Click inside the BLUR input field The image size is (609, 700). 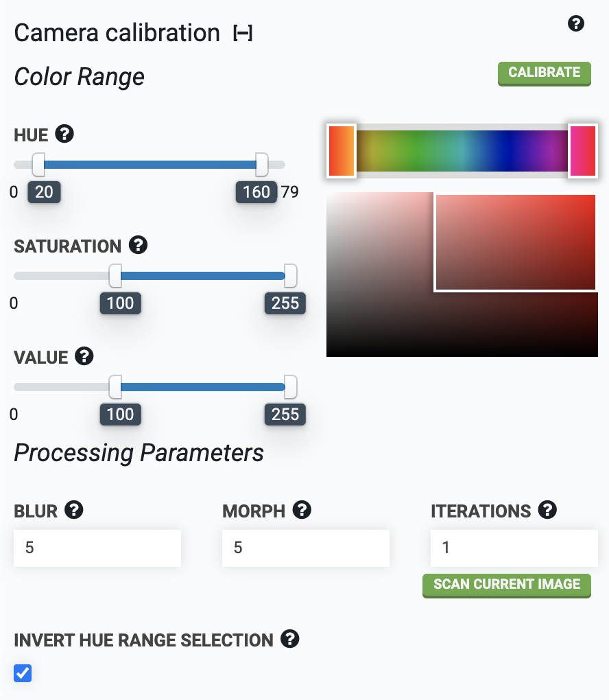pos(97,548)
